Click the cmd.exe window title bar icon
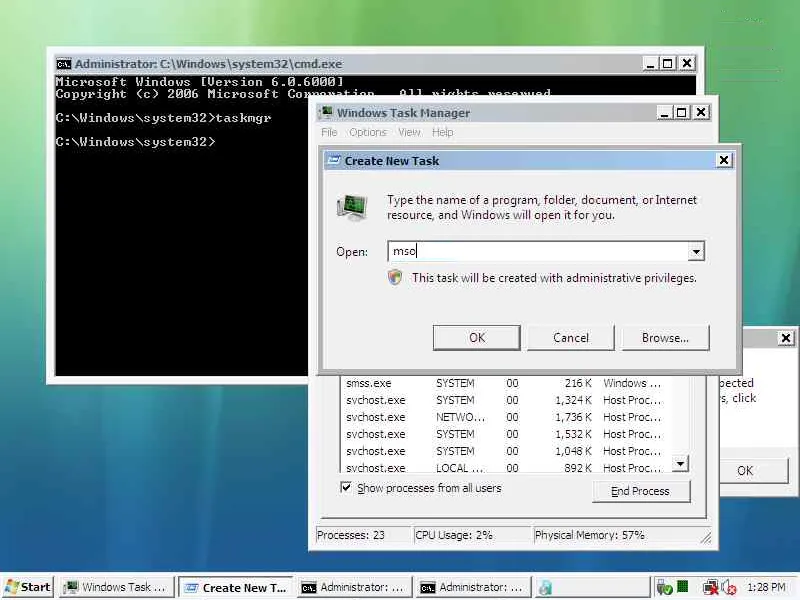Image resolution: width=800 pixels, height=600 pixels. click(x=64, y=64)
